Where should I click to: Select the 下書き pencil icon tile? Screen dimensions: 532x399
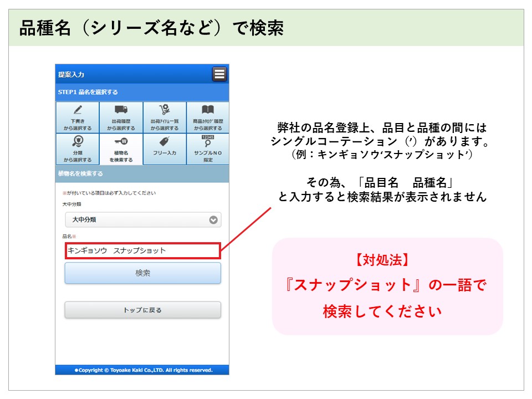click(x=78, y=117)
